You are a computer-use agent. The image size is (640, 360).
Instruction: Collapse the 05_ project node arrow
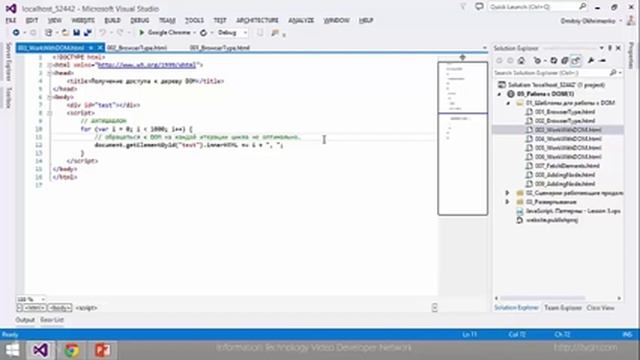tap(500, 94)
